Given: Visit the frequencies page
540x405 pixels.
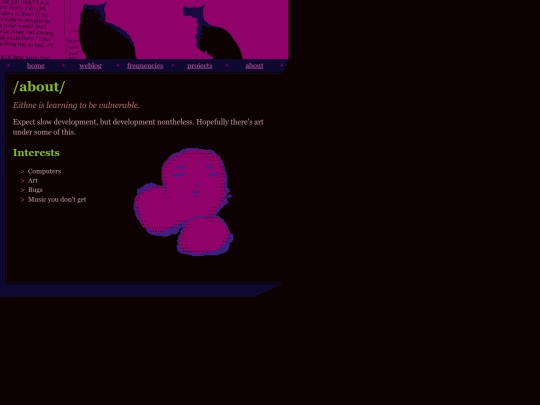Looking at the screenshot, I should pyautogui.click(x=145, y=65).
